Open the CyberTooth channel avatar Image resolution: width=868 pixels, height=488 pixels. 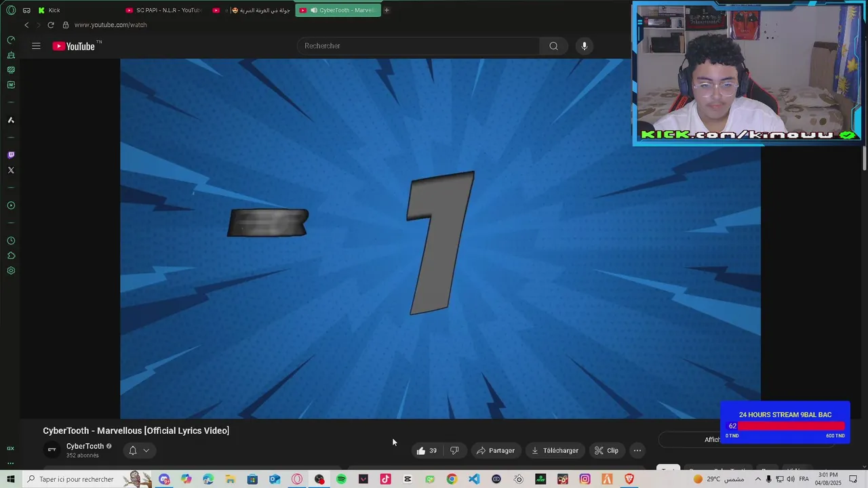(x=52, y=450)
